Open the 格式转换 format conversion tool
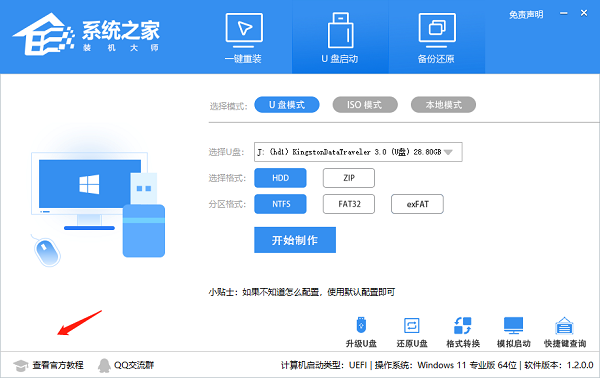Screen dimensions: 600x378 (x=463, y=332)
